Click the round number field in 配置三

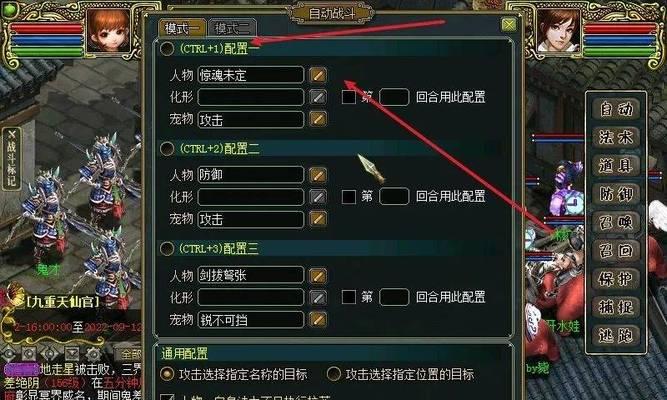(394, 297)
